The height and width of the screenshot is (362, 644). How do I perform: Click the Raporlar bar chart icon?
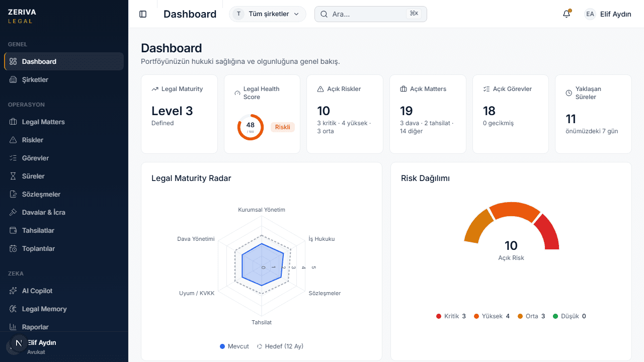14,327
